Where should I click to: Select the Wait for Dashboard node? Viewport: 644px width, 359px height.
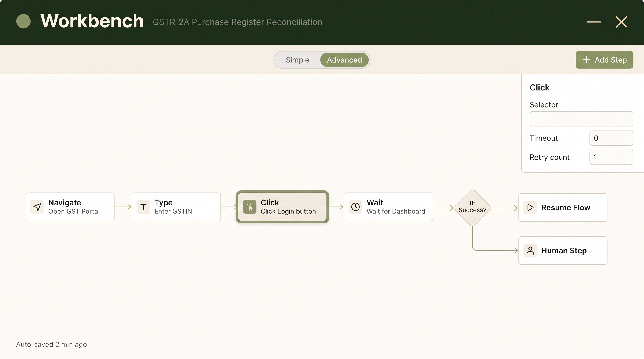[388, 207]
